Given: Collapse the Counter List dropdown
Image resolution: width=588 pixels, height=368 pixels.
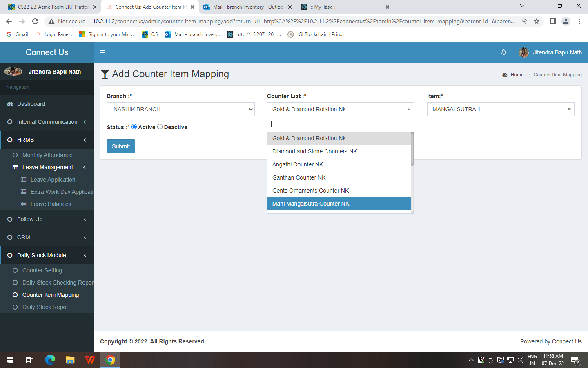Looking at the screenshot, I should click(x=341, y=109).
